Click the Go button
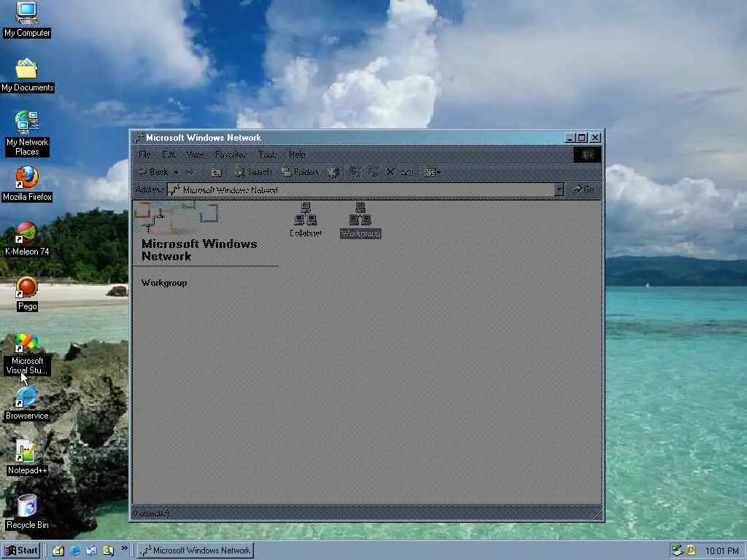 [x=584, y=190]
